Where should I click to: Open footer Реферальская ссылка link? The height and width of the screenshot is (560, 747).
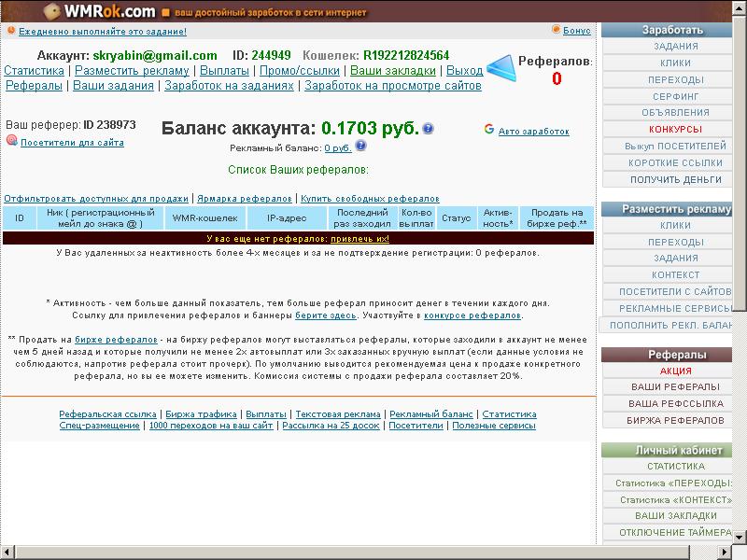point(107,414)
